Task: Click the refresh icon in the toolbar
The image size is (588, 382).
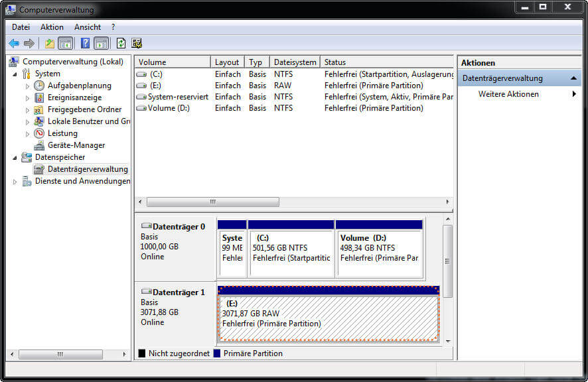Action: [x=121, y=43]
